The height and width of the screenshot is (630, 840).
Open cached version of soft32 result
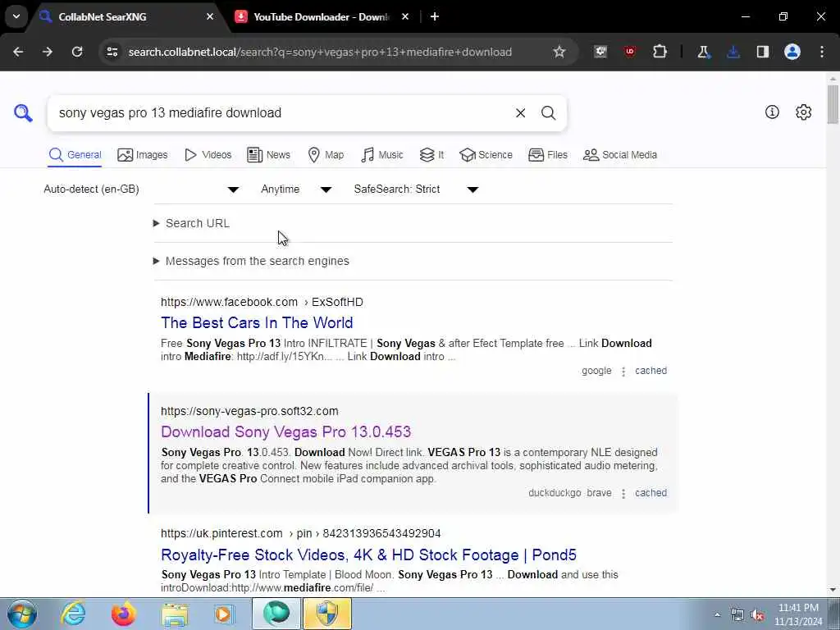coord(651,493)
